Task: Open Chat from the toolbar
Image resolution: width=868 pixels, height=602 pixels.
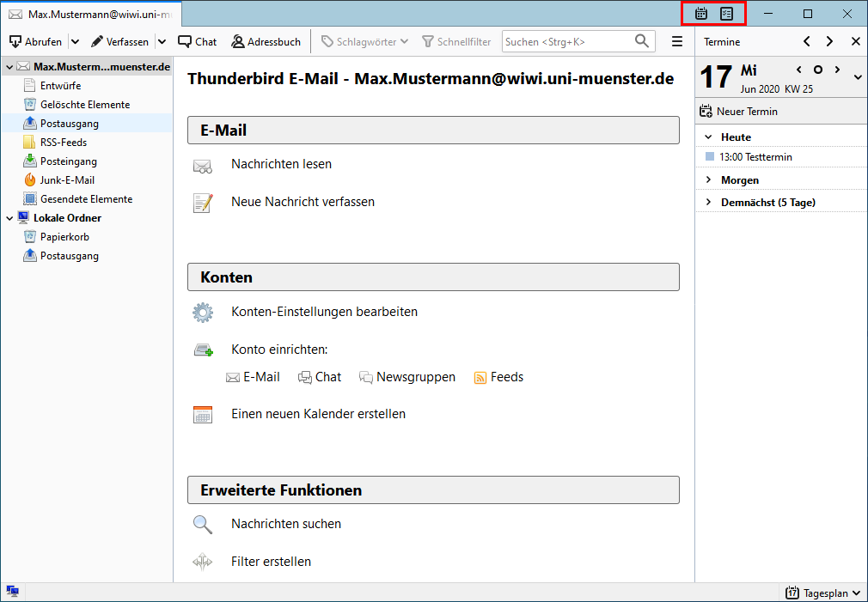Action: (197, 41)
